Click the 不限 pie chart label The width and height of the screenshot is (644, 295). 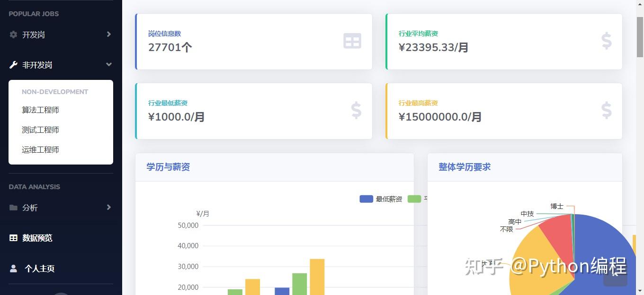pos(506,229)
